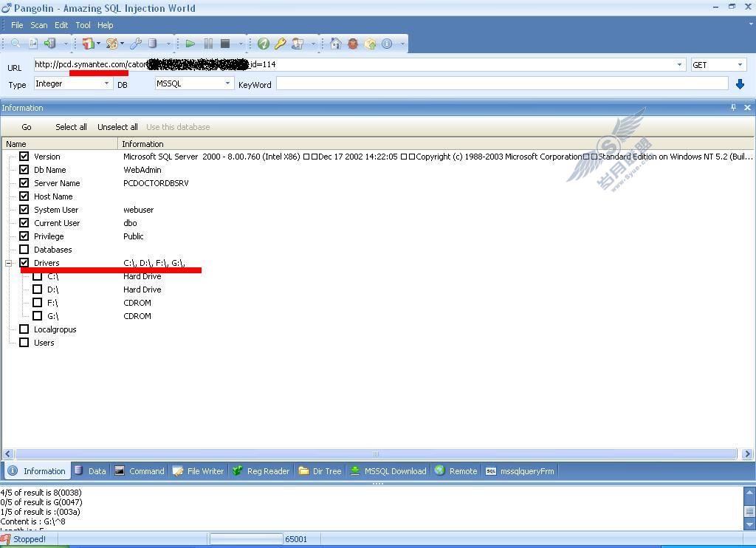This screenshot has height=548, width=756.
Task: Click the house home toolbar icon
Action: [336, 44]
